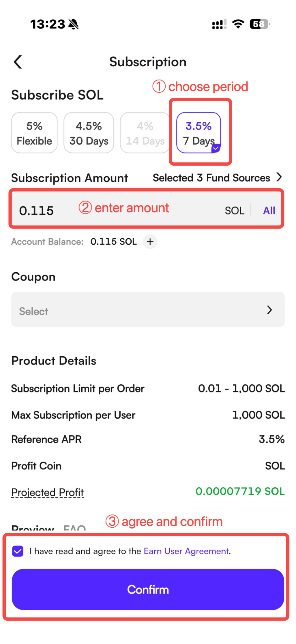Expand Selected 3 Fund Sources chevron
Viewport: 296px width, 644px height.
[x=279, y=177]
